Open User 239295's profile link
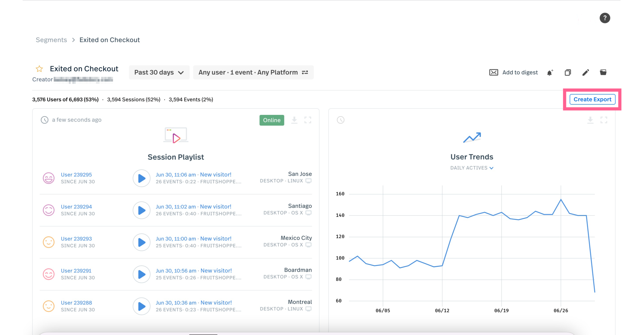Screen dimensions: 644x335 [76, 175]
